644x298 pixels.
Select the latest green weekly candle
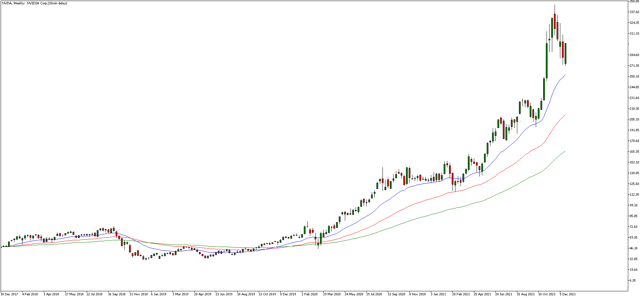[565, 53]
